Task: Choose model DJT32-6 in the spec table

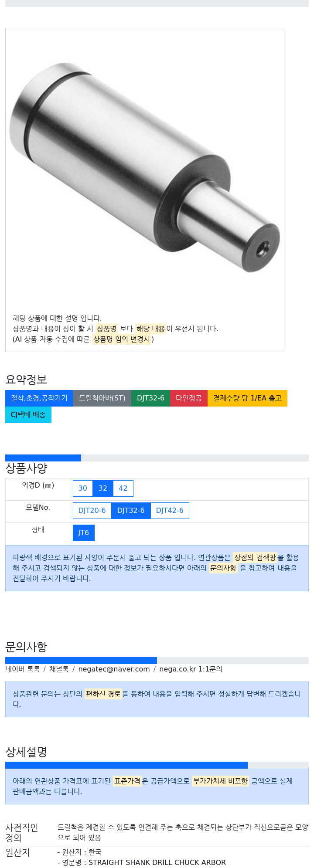Action: coord(131,511)
